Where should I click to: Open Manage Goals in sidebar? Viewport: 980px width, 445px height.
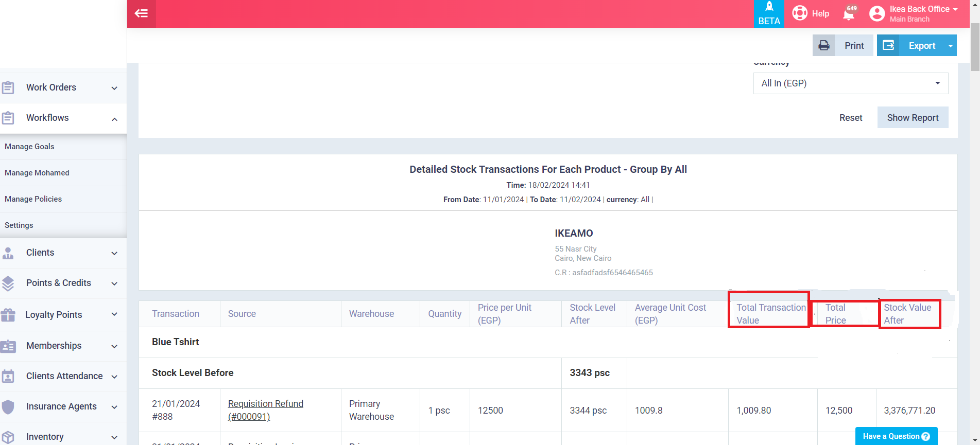[x=29, y=147]
